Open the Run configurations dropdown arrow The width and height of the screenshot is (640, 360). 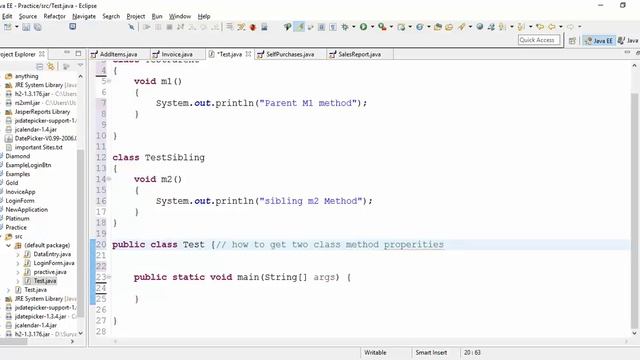(372, 27)
